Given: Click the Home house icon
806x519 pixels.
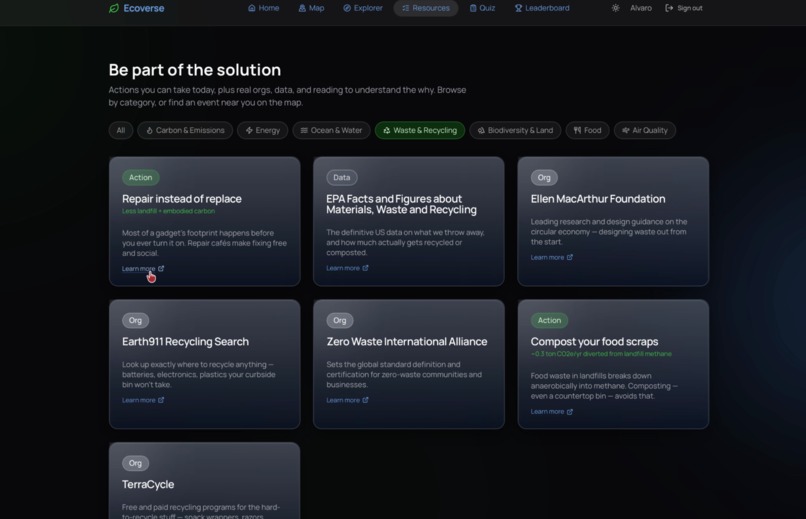Looking at the screenshot, I should [x=251, y=8].
